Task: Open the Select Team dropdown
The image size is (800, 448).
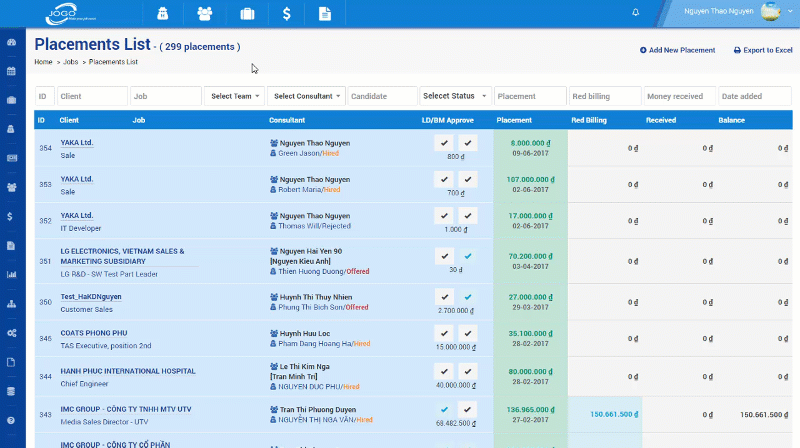Action: coord(234,96)
